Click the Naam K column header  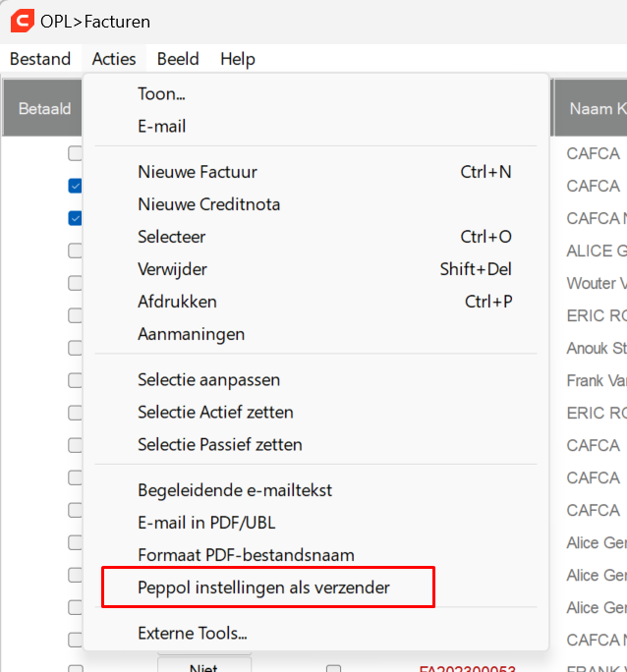pos(592,108)
